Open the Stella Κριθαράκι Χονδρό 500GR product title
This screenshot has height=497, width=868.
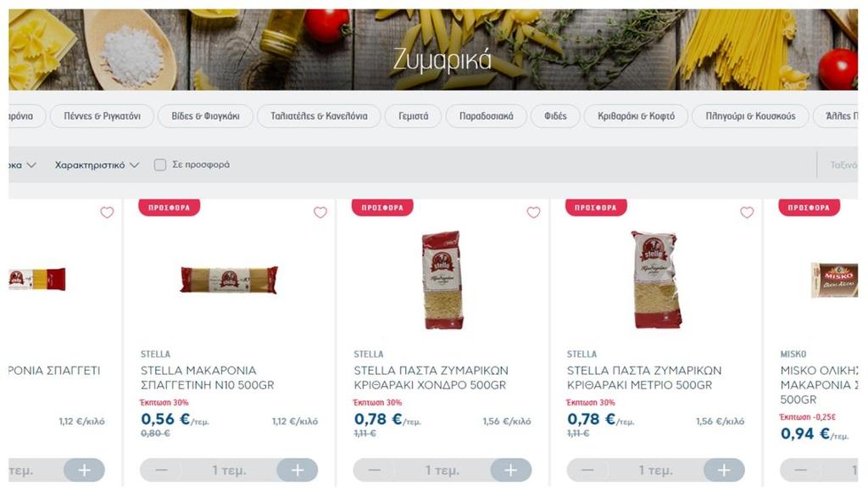coord(431,377)
